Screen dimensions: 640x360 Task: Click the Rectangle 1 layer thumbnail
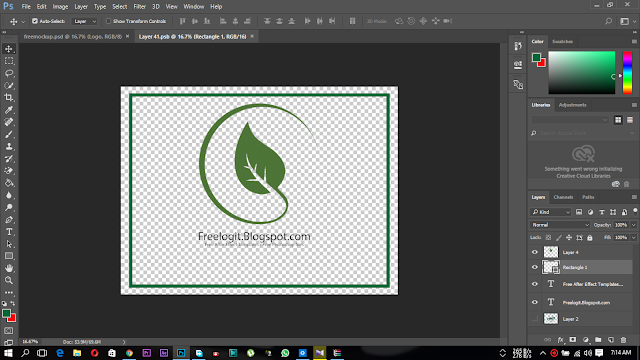point(551,267)
